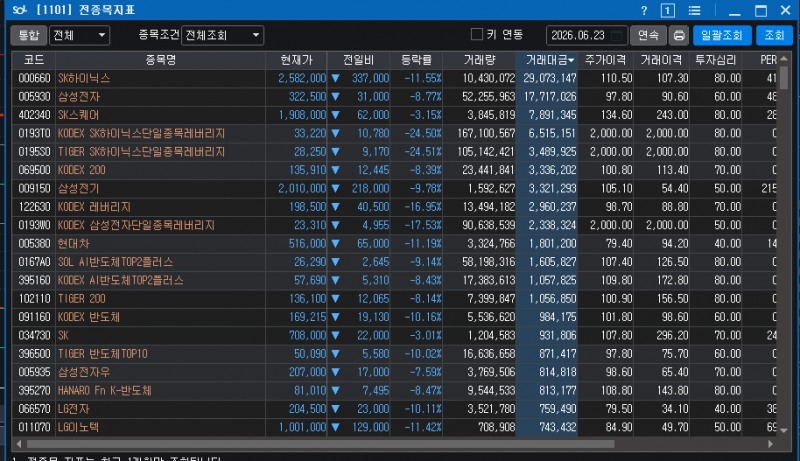Image resolution: width=800 pixels, height=461 pixels.
Task: Sort by the 거래량 column header
Action: pyautogui.click(x=480, y=60)
